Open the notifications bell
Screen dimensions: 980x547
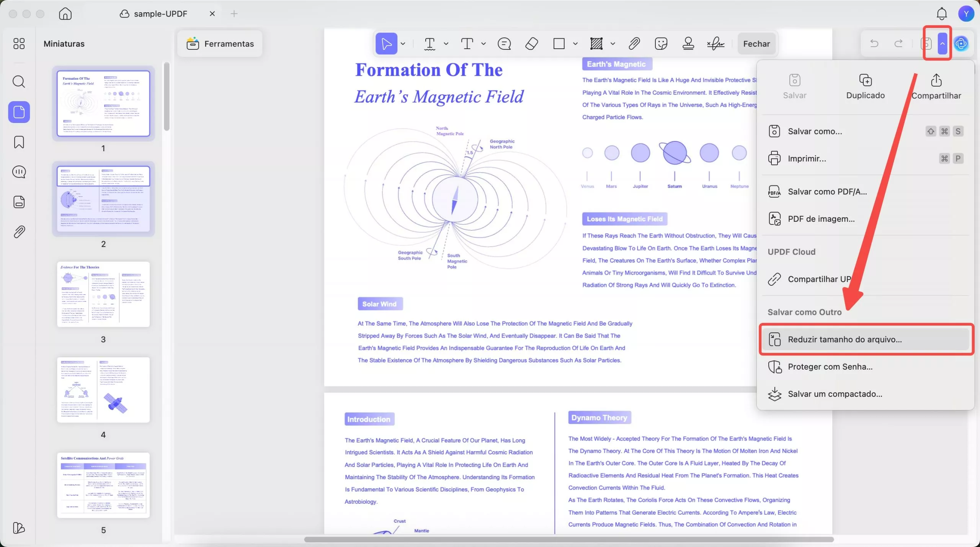pyautogui.click(x=942, y=14)
